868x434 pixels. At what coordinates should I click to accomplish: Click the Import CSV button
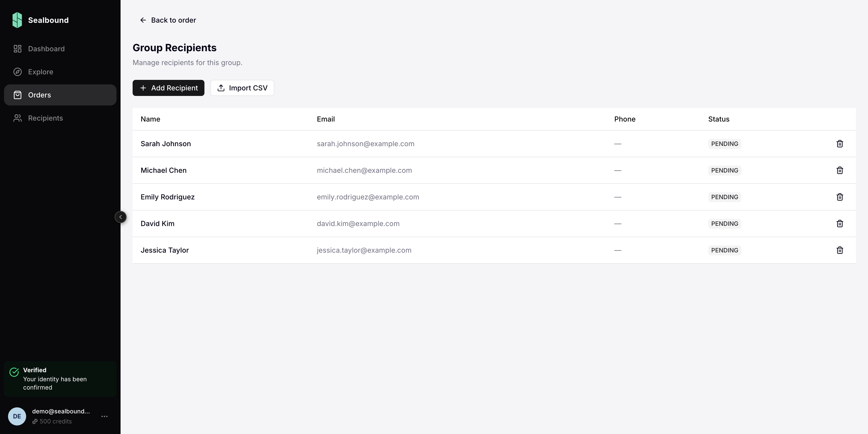tap(242, 88)
